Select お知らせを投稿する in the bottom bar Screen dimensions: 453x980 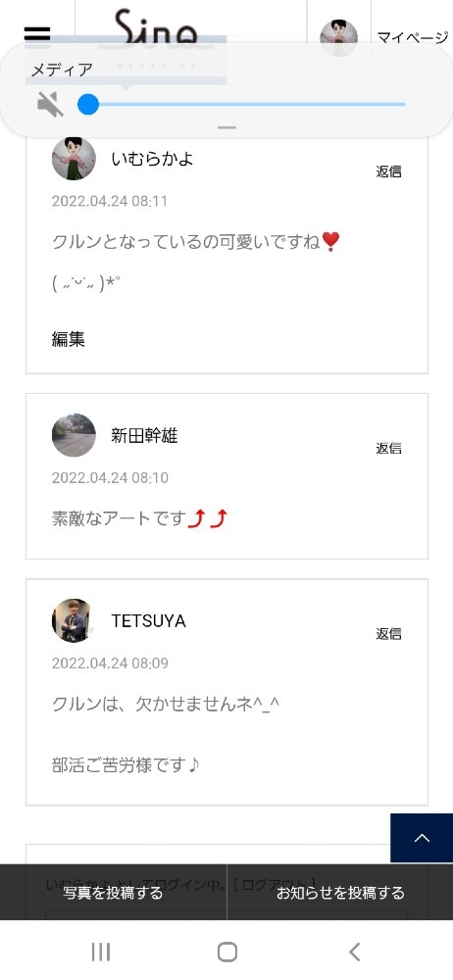[340, 893]
